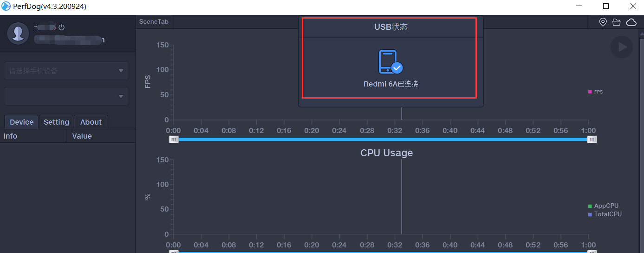Click the FPS chart left slider handle
The image size is (644, 253).
(174, 139)
